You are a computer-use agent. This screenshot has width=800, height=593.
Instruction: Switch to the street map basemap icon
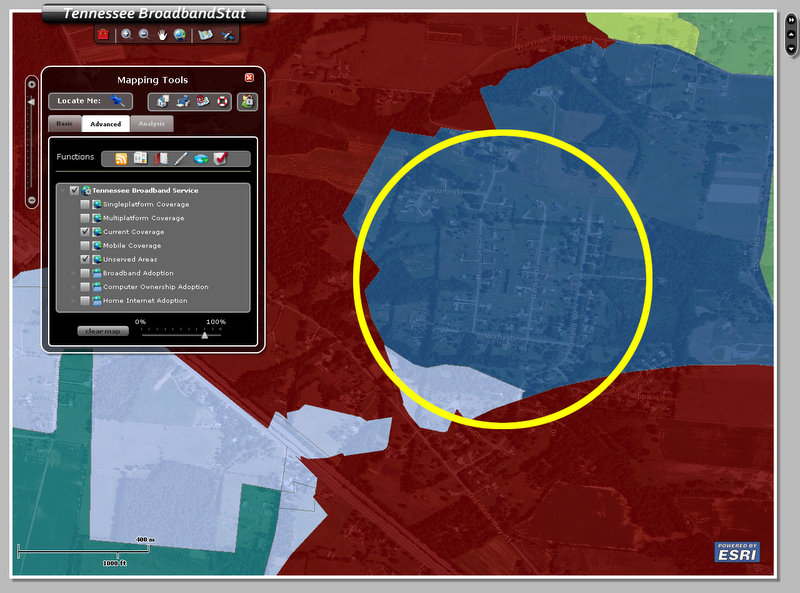tap(206, 35)
